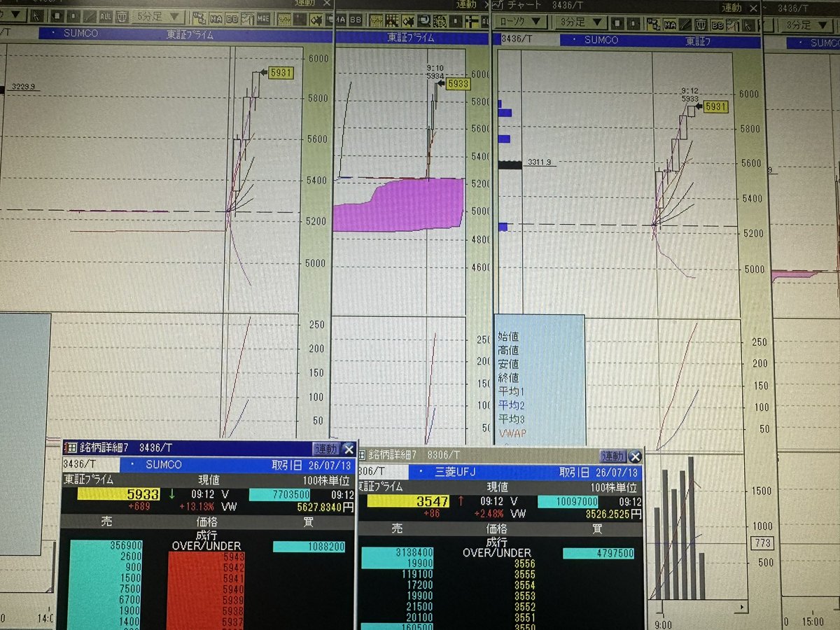
Task: Click the trash can icon in チャート 3436/T toolbar
Action: [700, 24]
